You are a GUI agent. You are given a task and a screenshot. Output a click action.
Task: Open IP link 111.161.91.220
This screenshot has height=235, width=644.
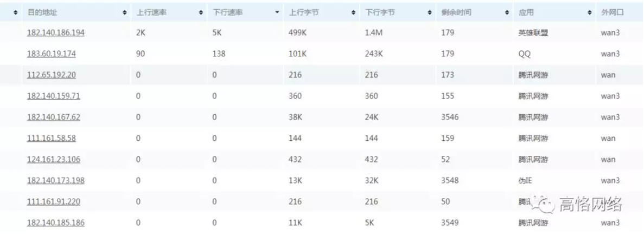click(53, 202)
